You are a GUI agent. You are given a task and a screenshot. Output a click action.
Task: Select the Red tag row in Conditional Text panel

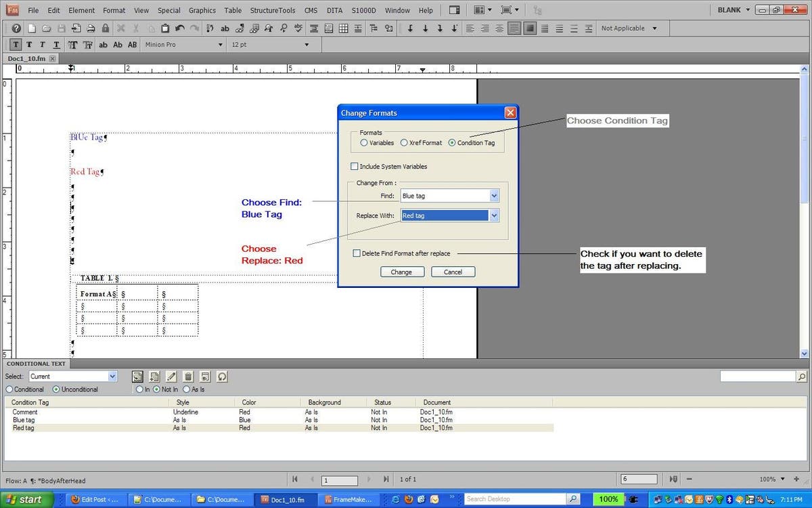(22, 427)
